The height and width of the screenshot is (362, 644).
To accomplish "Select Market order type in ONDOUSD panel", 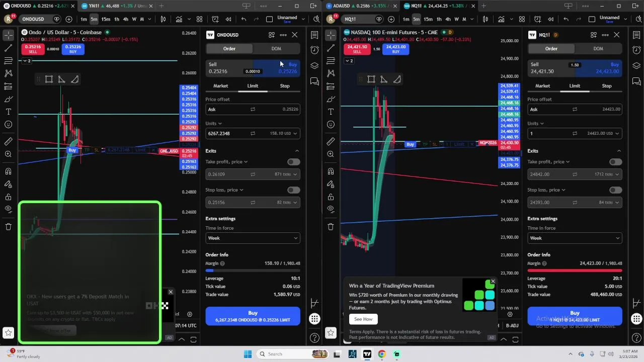I will tap(220, 86).
